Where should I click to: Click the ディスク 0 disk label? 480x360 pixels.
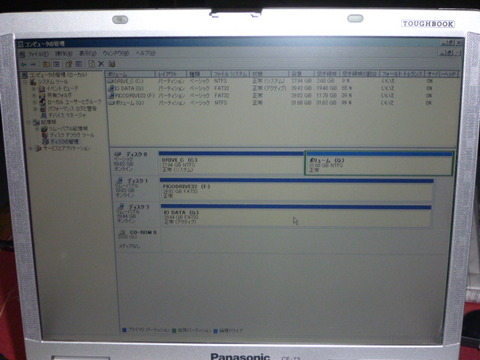[x=137, y=155]
